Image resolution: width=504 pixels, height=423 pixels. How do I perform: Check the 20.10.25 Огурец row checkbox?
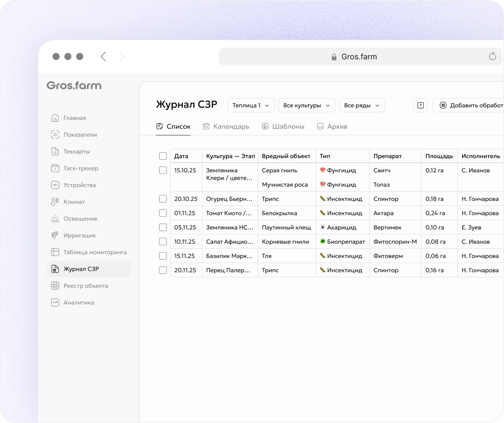point(163,199)
